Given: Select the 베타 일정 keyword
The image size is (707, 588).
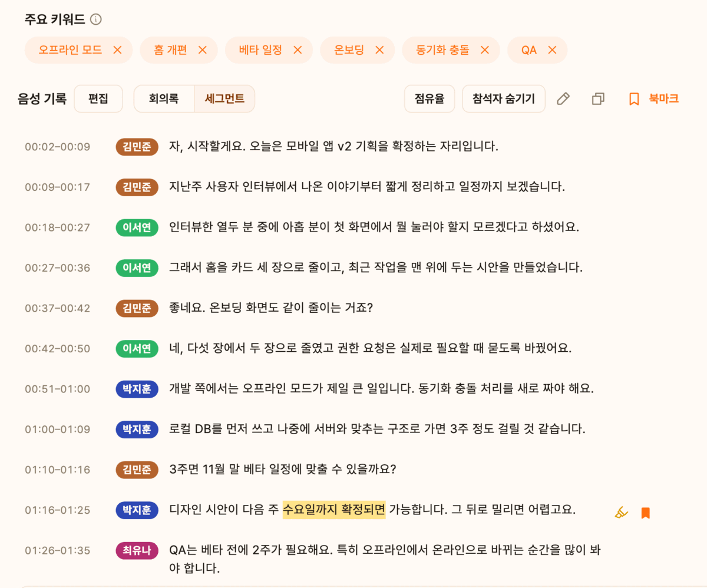Looking at the screenshot, I should click(x=260, y=50).
